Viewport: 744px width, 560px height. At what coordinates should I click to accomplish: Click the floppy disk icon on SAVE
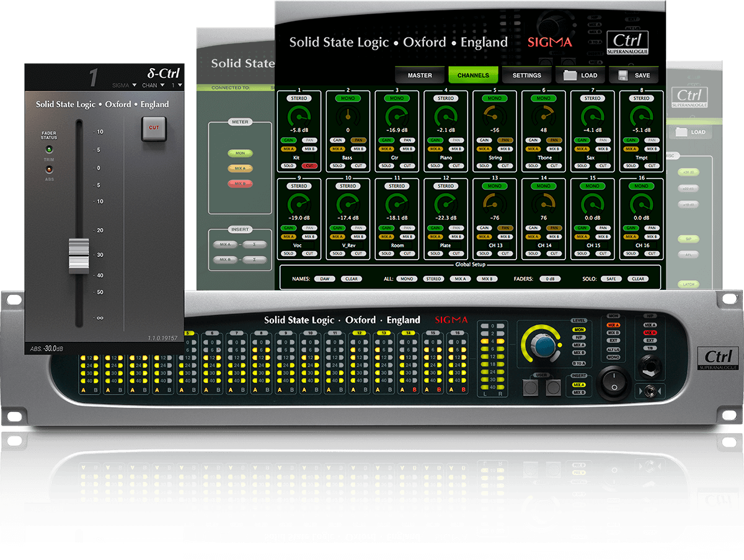pos(622,75)
